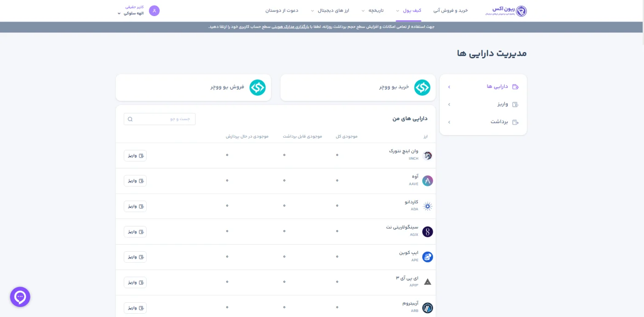Click واریز button in AGIX row
This screenshot has width=644, height=317.
pos(135,231)
